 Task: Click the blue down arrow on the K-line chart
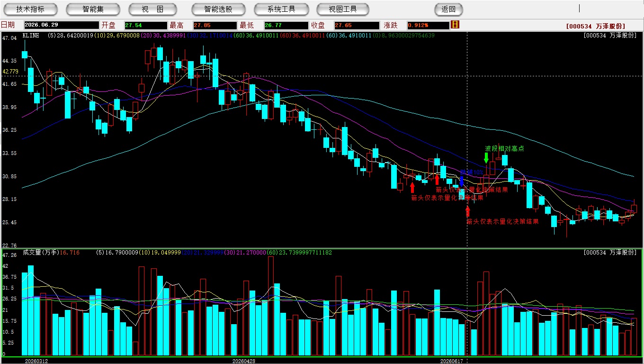[462, 181]
